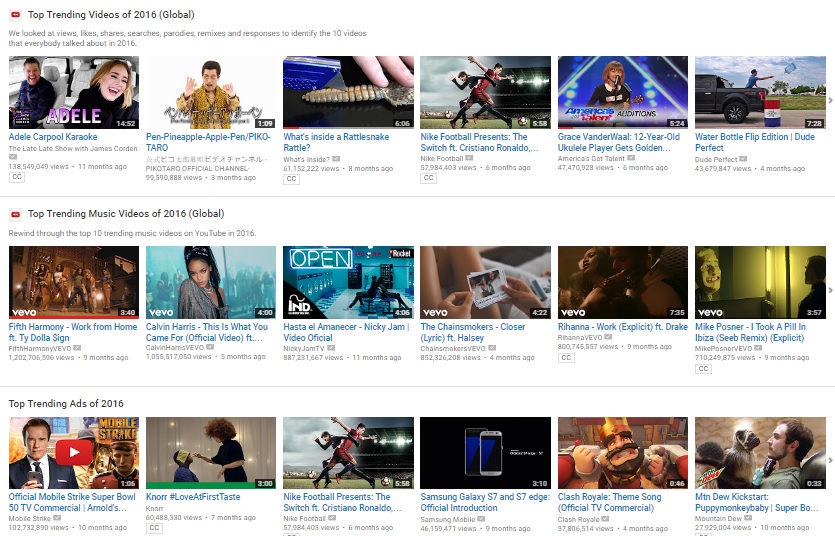The height and width of the screenshot is (536, 835).
Task: Click verified badge next to America's Got Talent
Action: [631, 158]
